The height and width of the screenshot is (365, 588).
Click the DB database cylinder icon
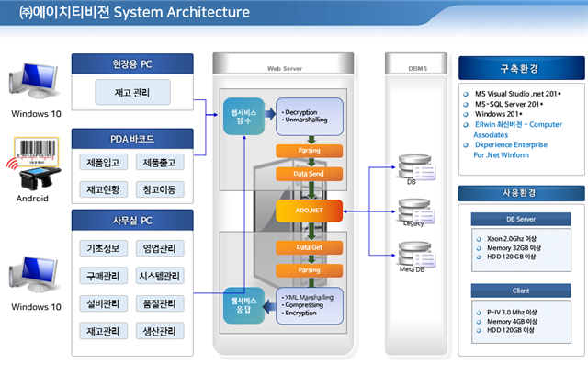click(x=416, y=166)
